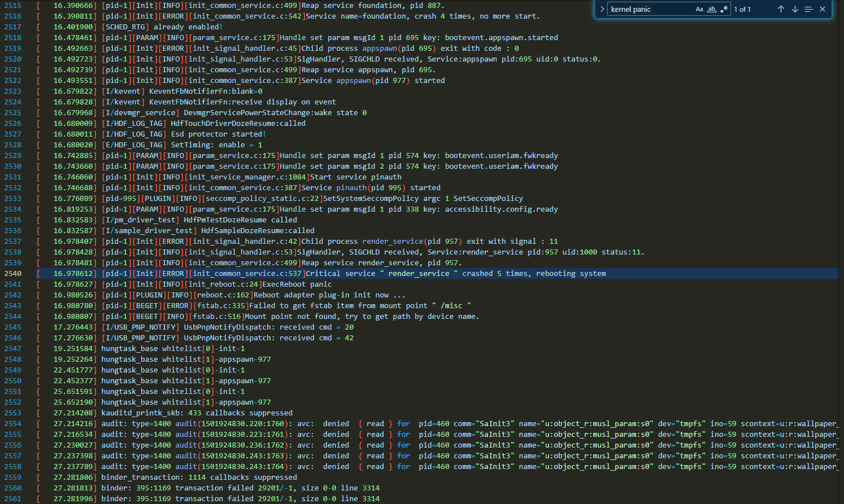
Task: Click 'audit(1501924830.243:1764)' text
Action: pos(234,466)
